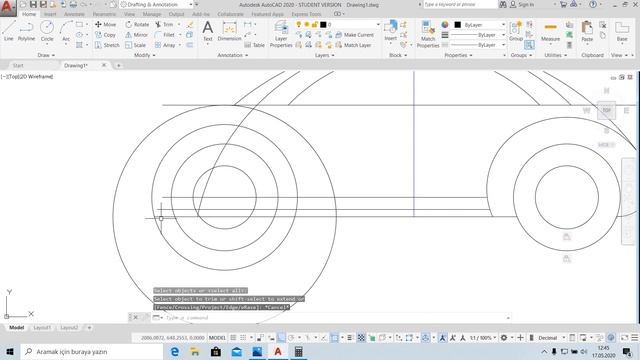
Task: Click the Scale tool
Action: coord(136,45)
